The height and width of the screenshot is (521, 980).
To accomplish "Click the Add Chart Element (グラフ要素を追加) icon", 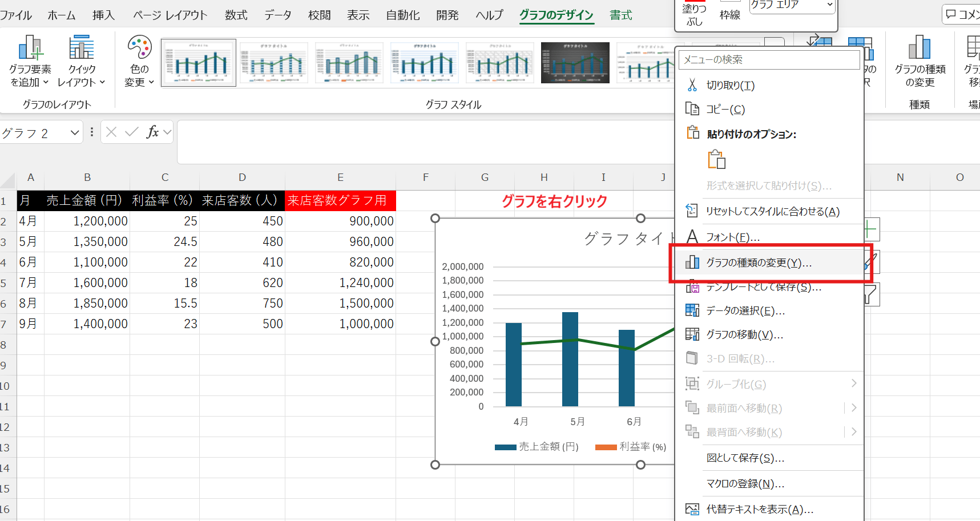I will (30, 49).
